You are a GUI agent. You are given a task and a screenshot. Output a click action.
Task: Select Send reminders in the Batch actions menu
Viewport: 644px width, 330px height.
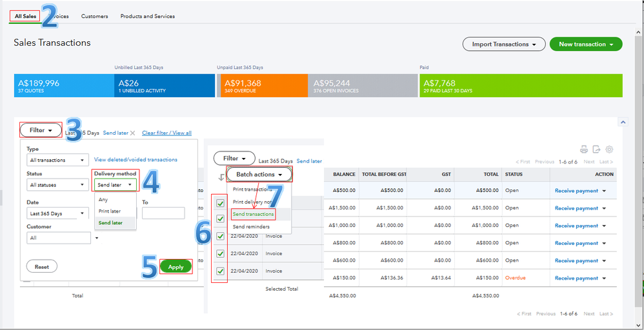(251, 227)
